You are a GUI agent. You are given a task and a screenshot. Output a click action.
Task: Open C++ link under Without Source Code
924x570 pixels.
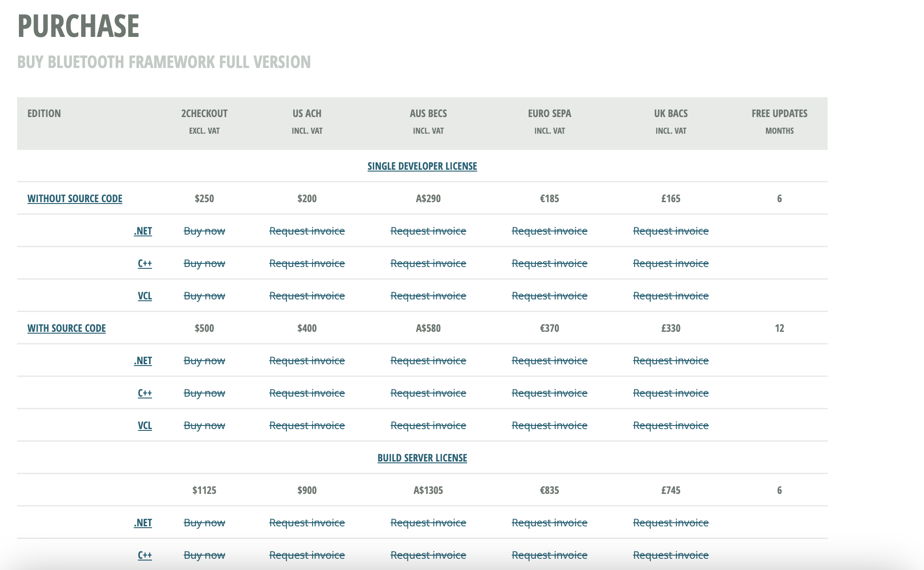tap(145, 263)
